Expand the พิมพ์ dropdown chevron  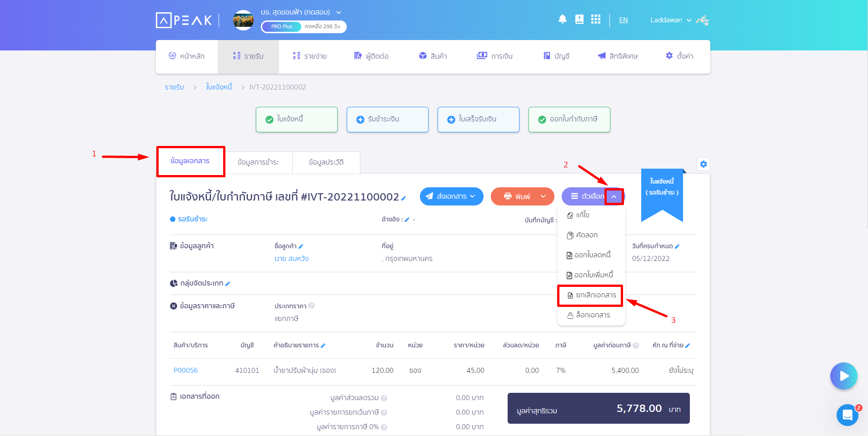coord(543,196)
